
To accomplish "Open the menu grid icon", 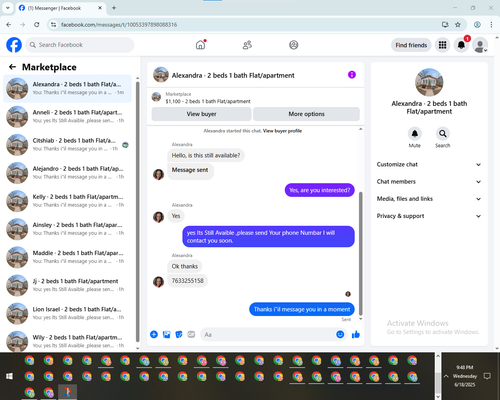I will [x=442, y=45].
